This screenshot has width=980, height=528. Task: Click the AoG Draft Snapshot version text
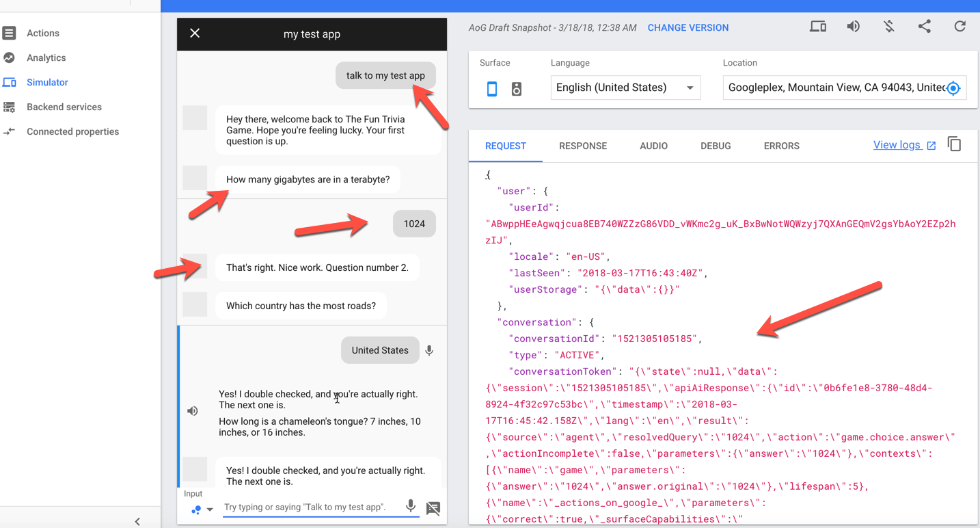(x=552, y=28)
